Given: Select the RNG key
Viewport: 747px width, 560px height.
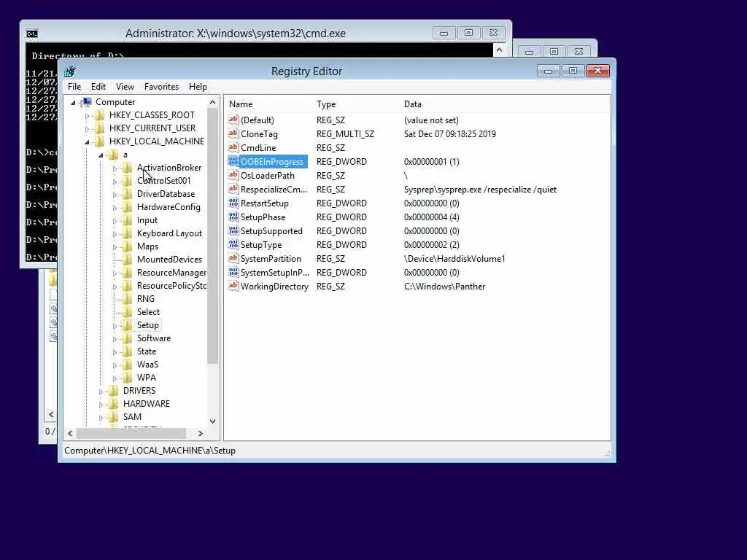Looking at the screenshot, I should 145,299.
